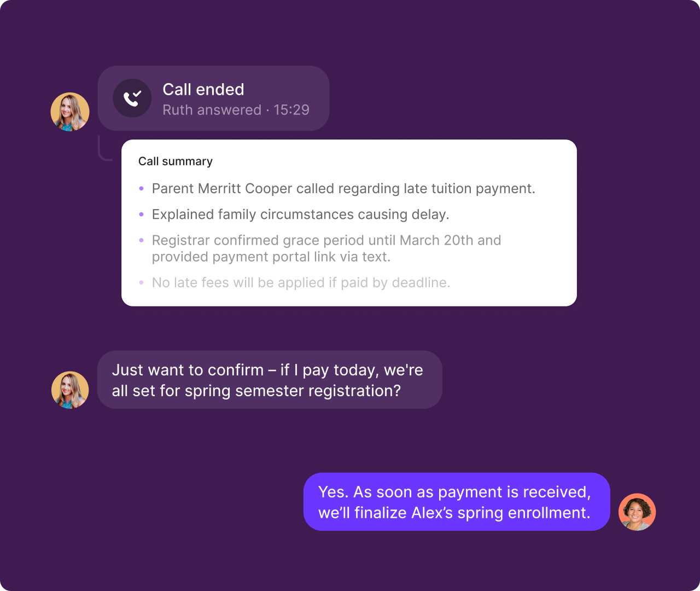The width and height of the screenshot is (700, 591).
Task: Open the caller's avatar beside Call ended
Action: (x=70, y=112)
